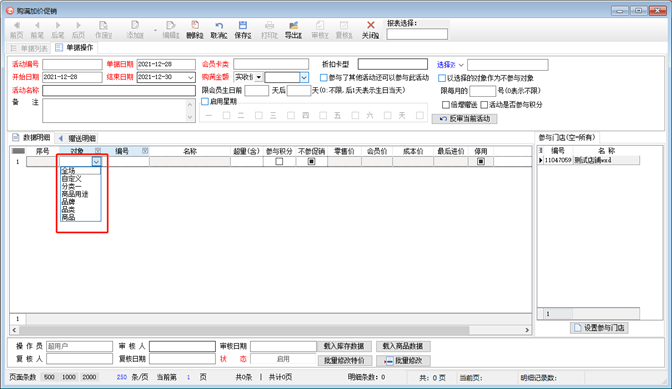Open the 实收 type dropdown for 购满金额
The height and width of the screenshot is (389, 672).
click(259, 78)
